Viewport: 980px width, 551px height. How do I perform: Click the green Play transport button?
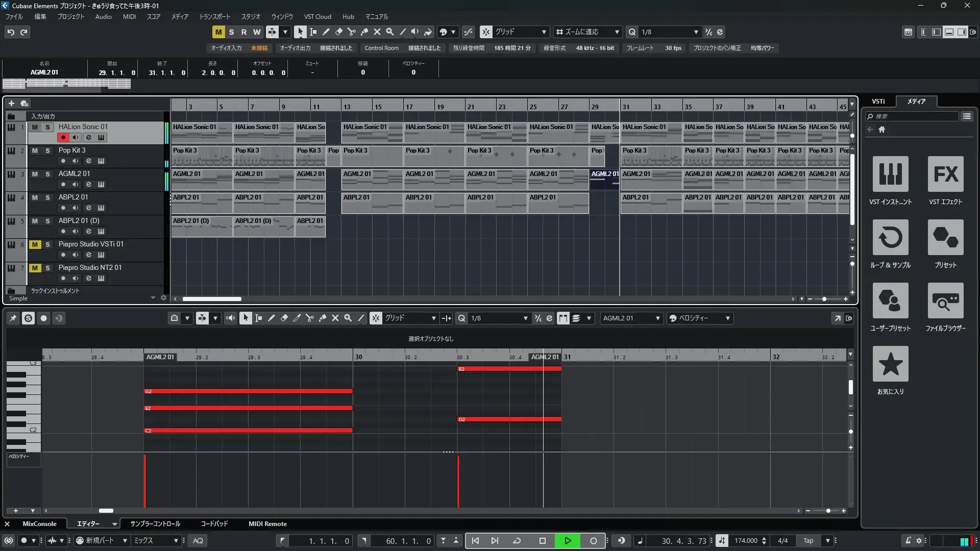pos(568,541)
